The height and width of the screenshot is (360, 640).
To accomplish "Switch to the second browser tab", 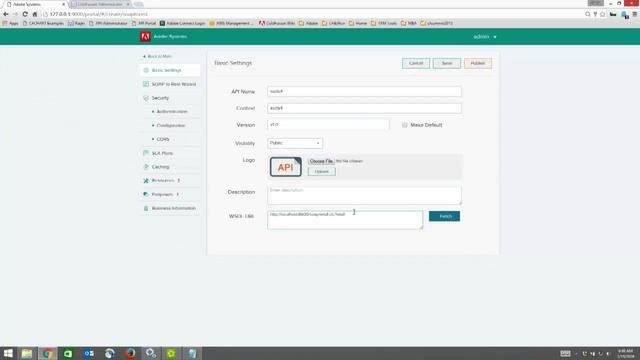I will [100, 4].
